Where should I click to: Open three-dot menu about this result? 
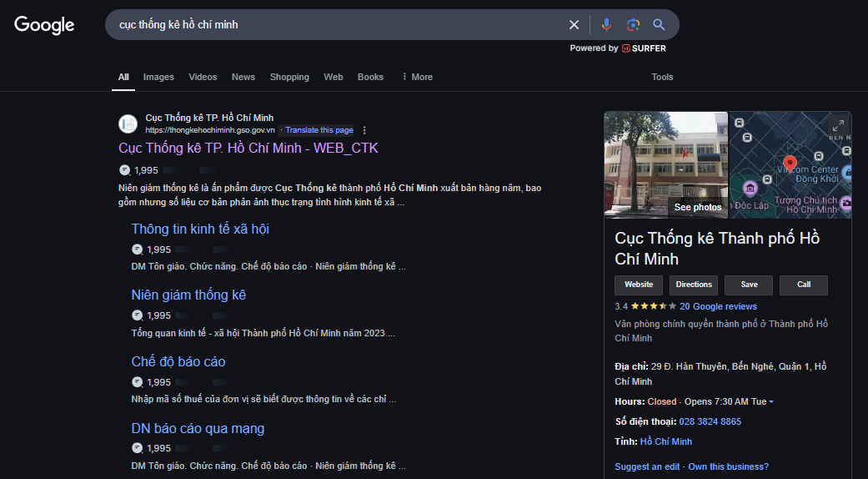(364, 130)
